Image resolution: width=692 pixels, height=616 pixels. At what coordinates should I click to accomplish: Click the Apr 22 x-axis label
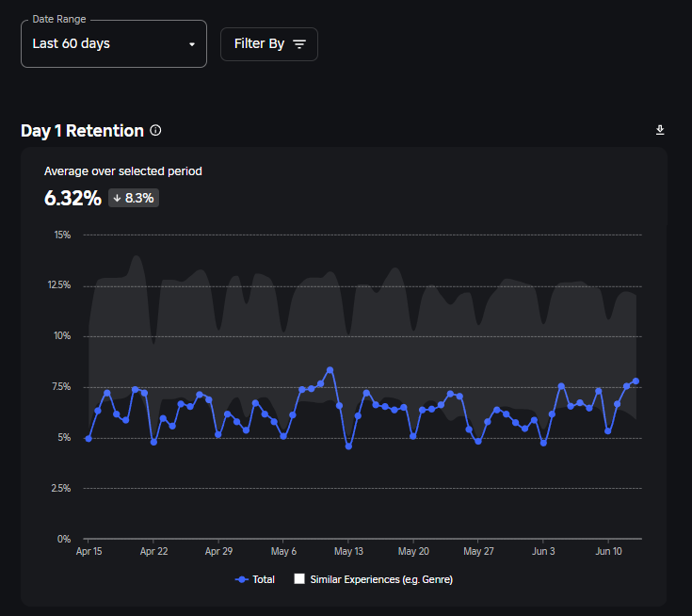pos(153,551)
